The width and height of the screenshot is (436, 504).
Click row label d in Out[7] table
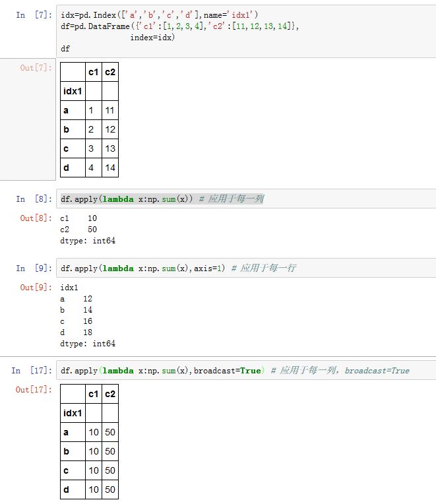coord(66,168)
